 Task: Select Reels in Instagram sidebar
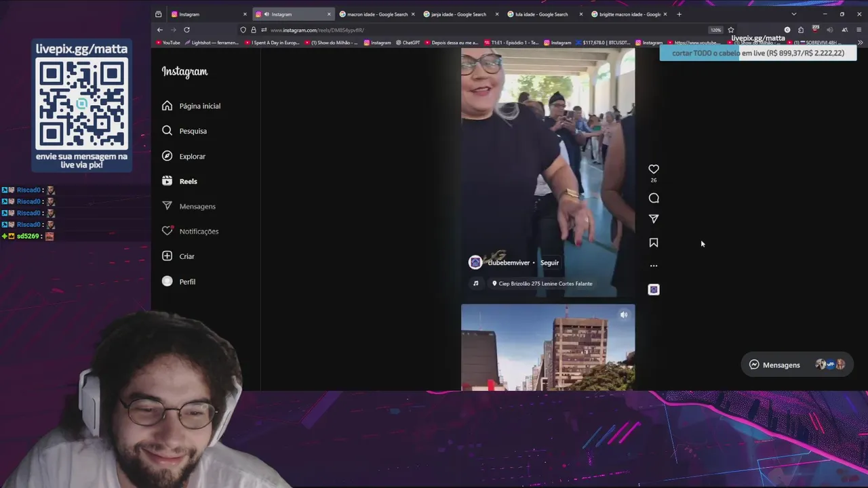point(180,181)
